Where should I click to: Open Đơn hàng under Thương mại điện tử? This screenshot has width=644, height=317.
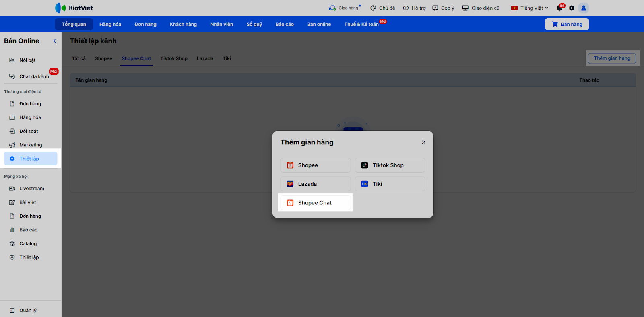click(x=31, y=104)
